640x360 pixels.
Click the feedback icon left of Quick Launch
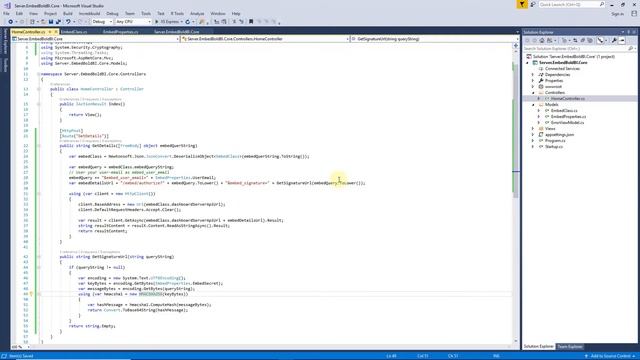click(x=533, y=4)
